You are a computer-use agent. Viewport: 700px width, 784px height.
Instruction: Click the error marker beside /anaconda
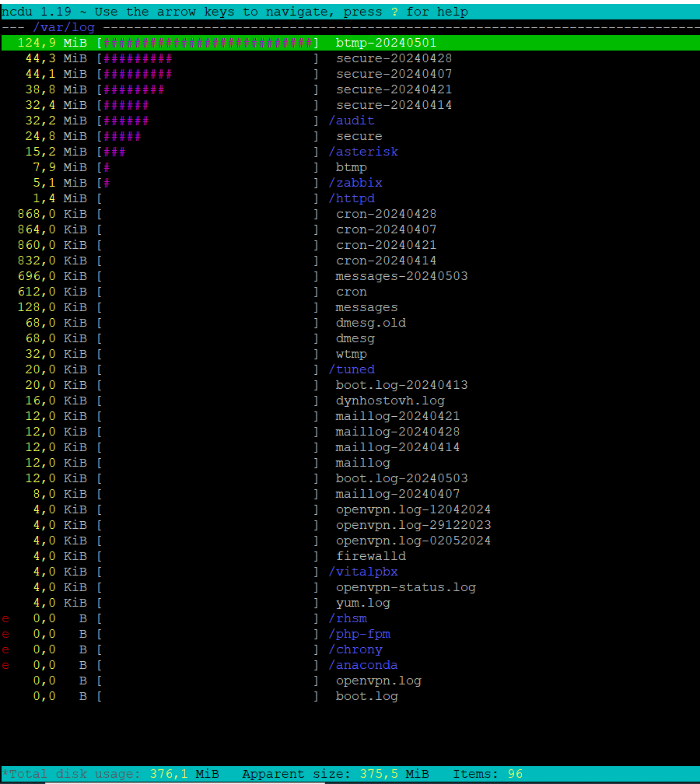[5, 665]
